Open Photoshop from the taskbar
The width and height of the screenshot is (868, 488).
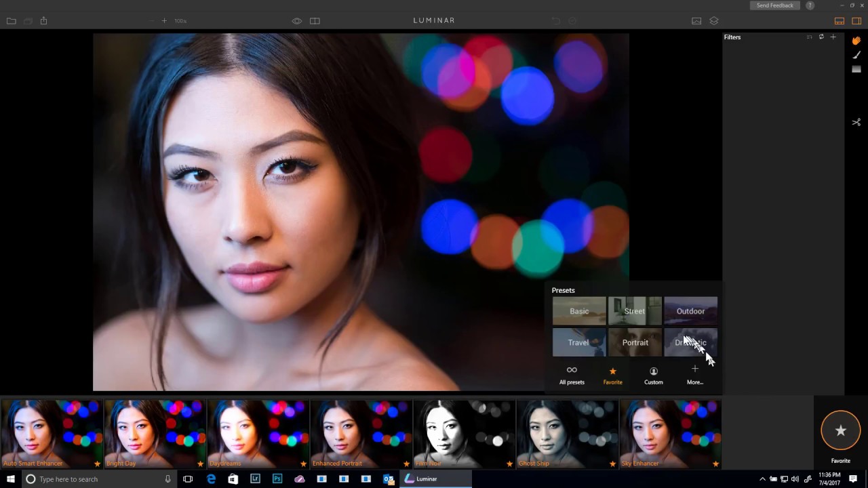pos(277,479)
